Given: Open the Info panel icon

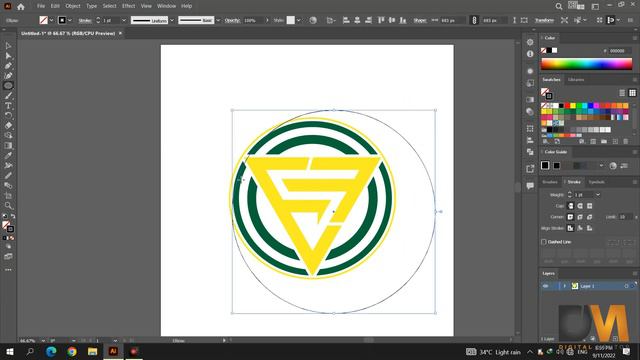Looking at the screenshot, I should pyautogui.click(x=530, y=54).
